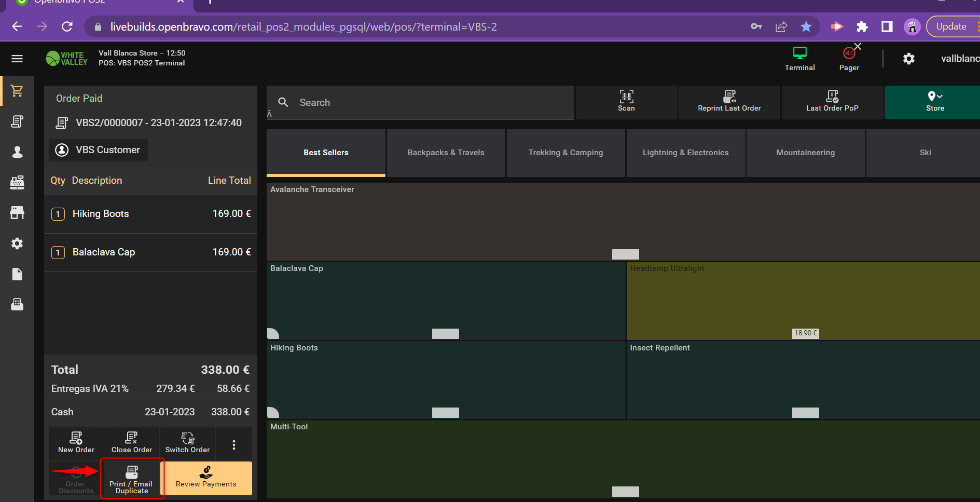Select the Hiking Boots order line
Screen dimensions: 980x502
150,214
